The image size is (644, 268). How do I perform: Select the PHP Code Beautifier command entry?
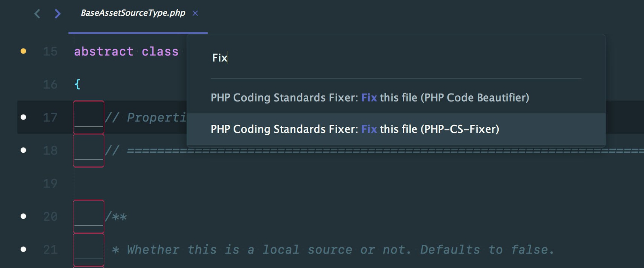(x=369, y=97)
